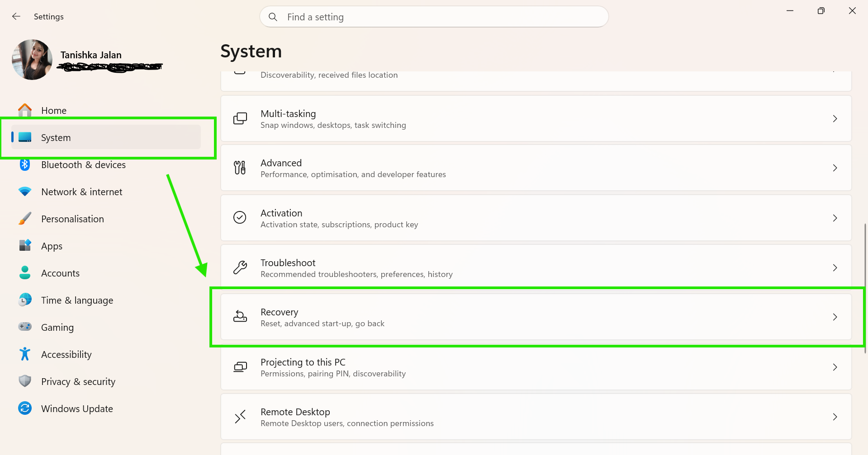Click the Gaming controller icon
868x455 pixels.
[x=25, y=326]
